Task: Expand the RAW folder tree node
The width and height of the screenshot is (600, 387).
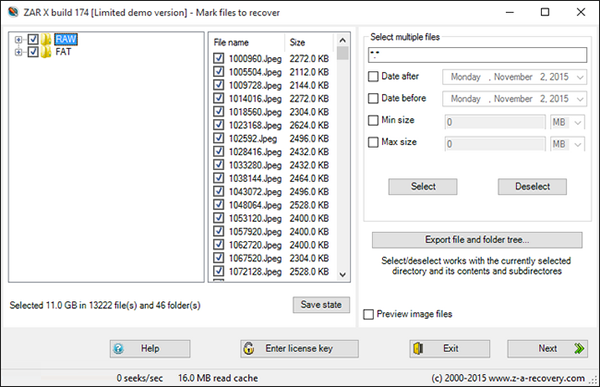Action: [18, 39]
